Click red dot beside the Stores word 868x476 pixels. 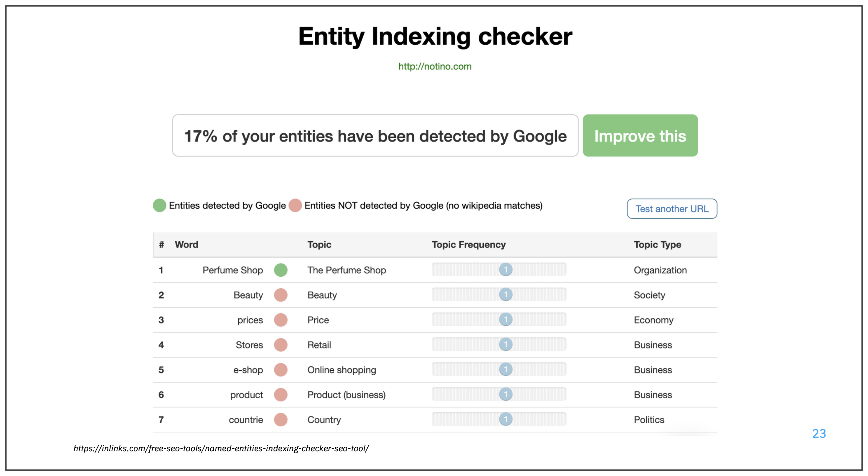pos(280,345)
